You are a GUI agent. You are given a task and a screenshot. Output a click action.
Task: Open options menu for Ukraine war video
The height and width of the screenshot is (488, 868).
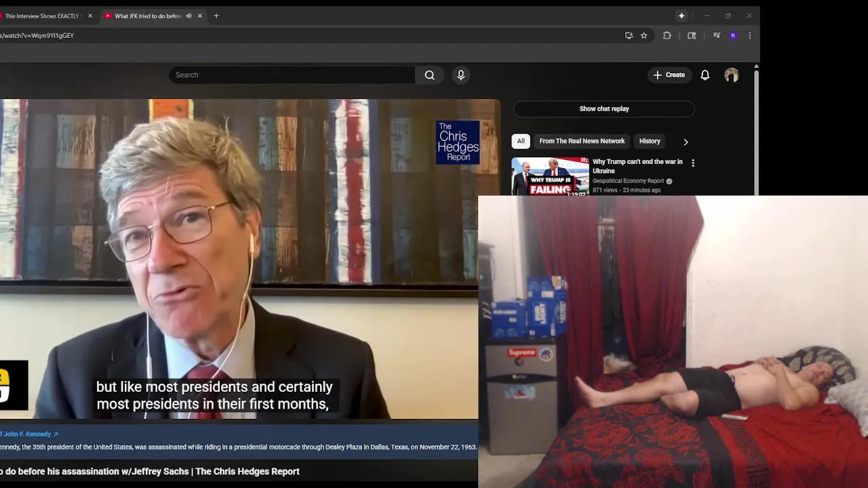[x=692, y=163]
